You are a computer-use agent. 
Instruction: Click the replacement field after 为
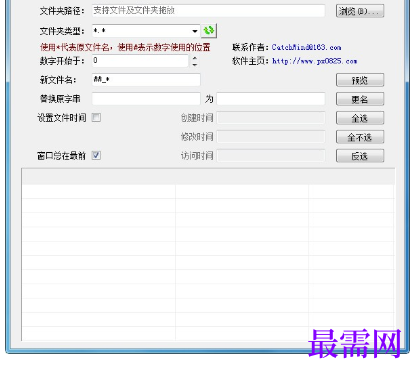pyautogui.click(x=271, y=99)
